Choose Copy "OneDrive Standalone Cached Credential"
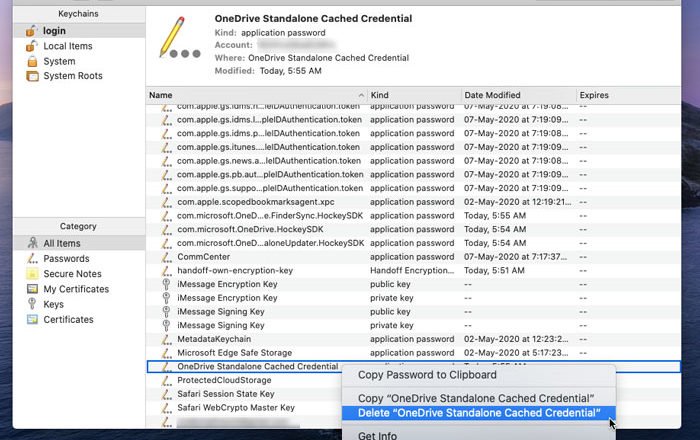Image resolution: width=700 pixels, height=440 pixels. point(476,398)
